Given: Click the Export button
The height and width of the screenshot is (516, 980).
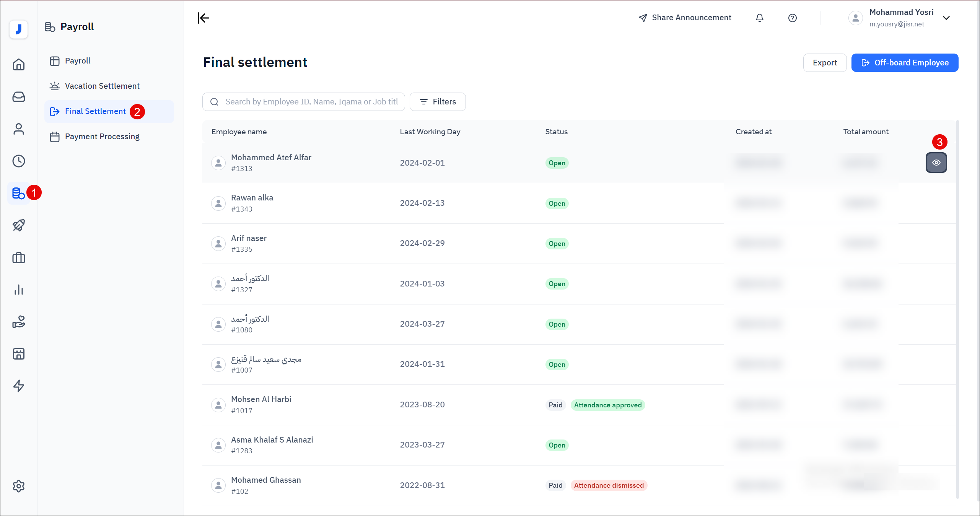Looking at the screenshot, I should [825, 63].
